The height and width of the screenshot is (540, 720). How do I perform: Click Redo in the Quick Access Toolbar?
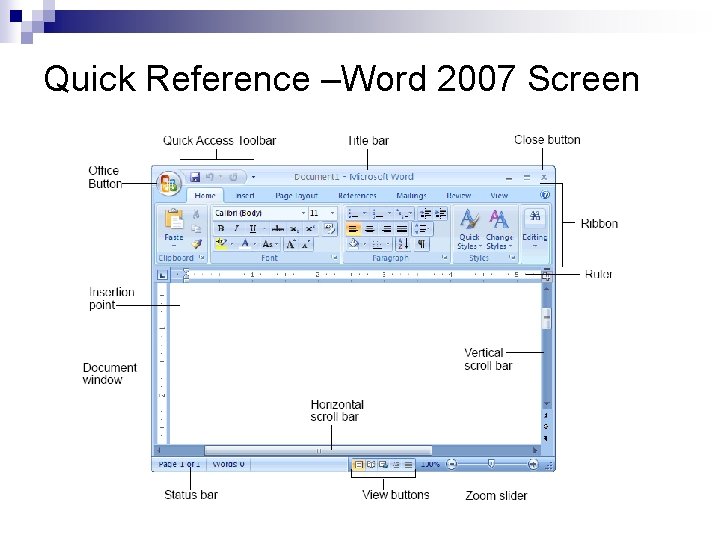233,177
